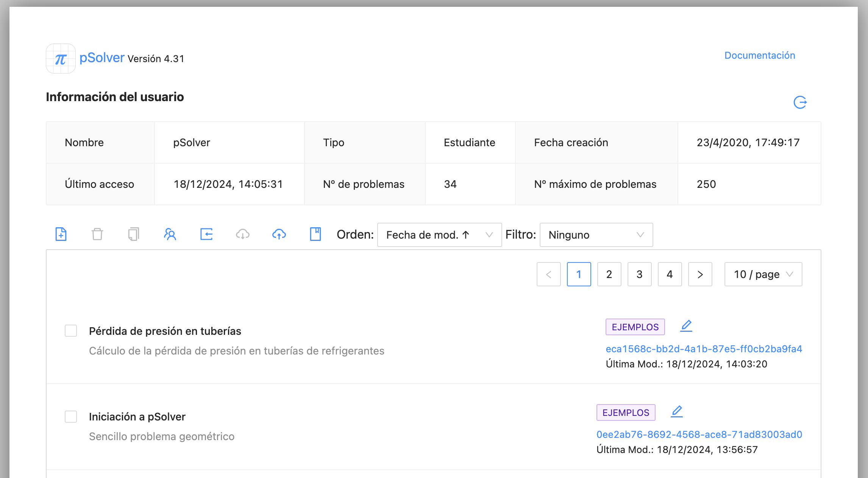Click description Sencillo problema geométrico
The width and height of the screenshot is (868, 478).
click(x=162, y=436)
